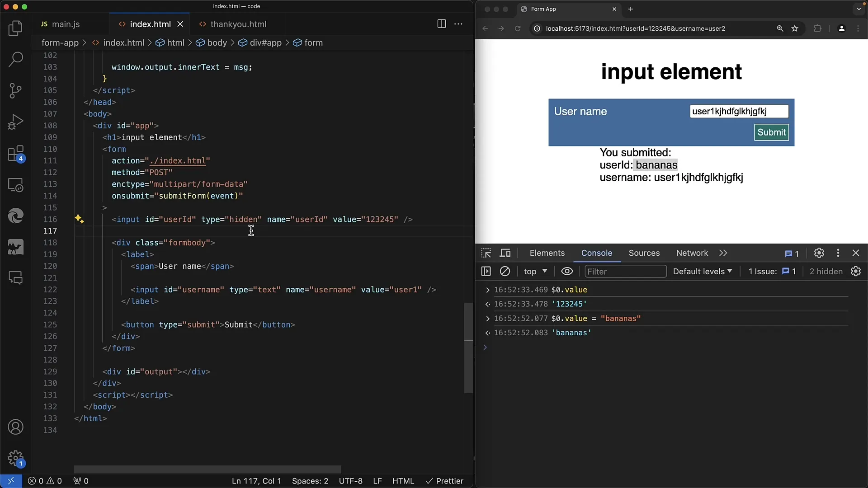Click the reload page button in browser
Screen dimensions: 868x488
coord(518,28)
